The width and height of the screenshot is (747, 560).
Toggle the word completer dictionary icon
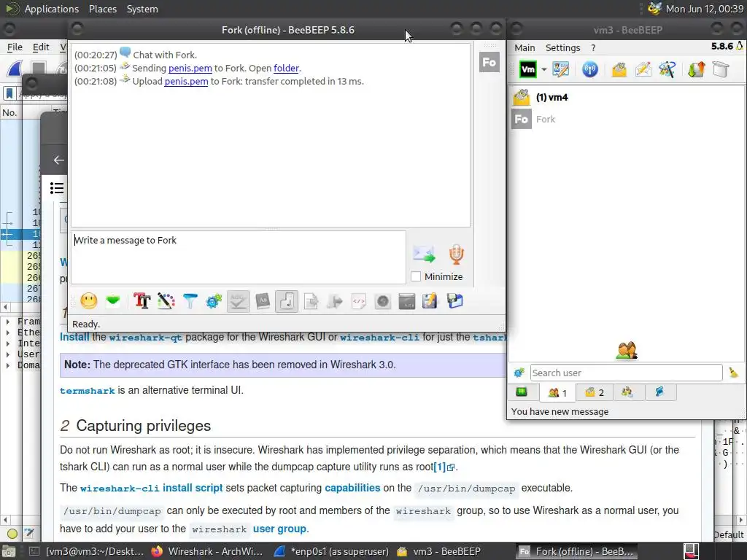263,301
